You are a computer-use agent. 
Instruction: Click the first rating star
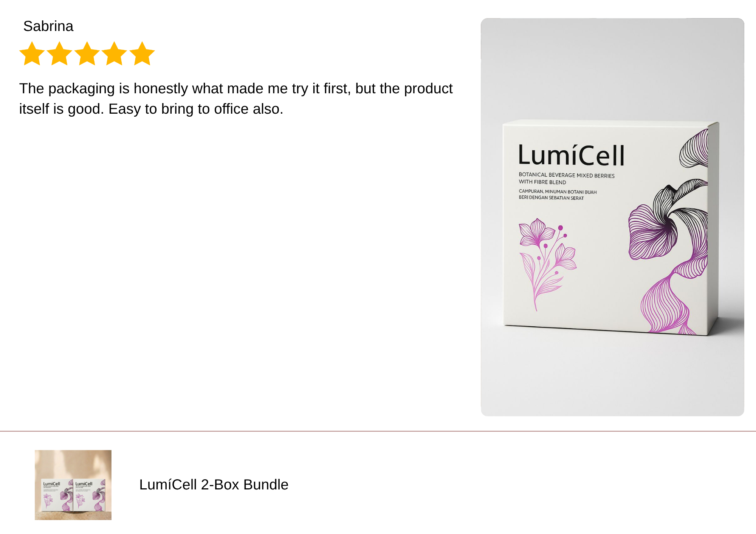coord(32,54)
